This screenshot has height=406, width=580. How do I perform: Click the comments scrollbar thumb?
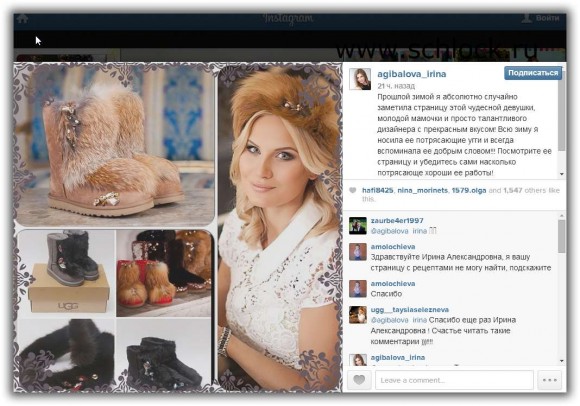(x=562, y=237)
